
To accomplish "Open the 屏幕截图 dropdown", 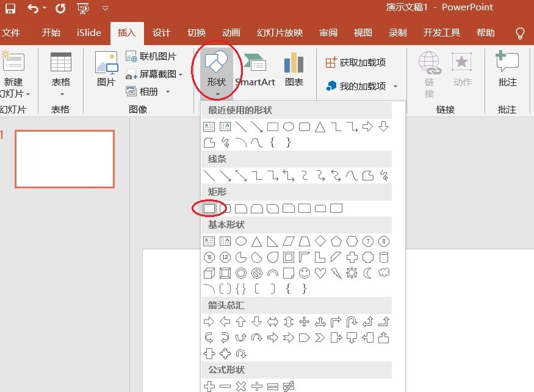I will (x=154, y=74).
